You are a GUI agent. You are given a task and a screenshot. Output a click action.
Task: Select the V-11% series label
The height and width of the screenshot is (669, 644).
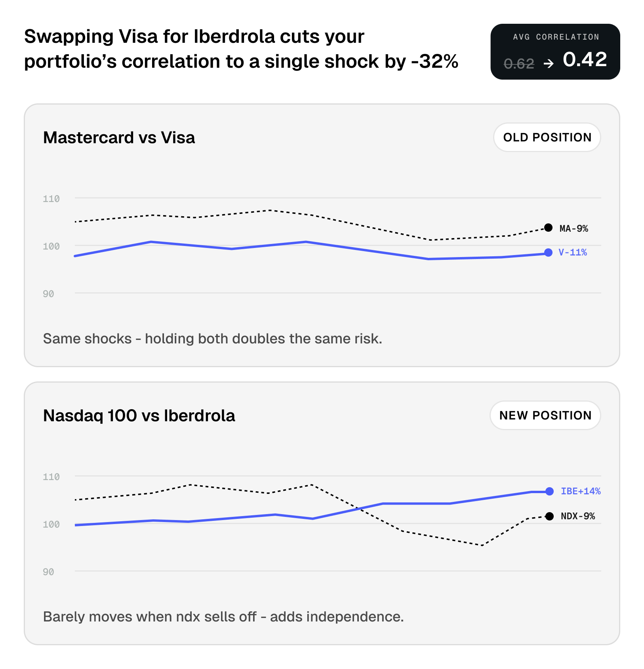pos(573,252)
